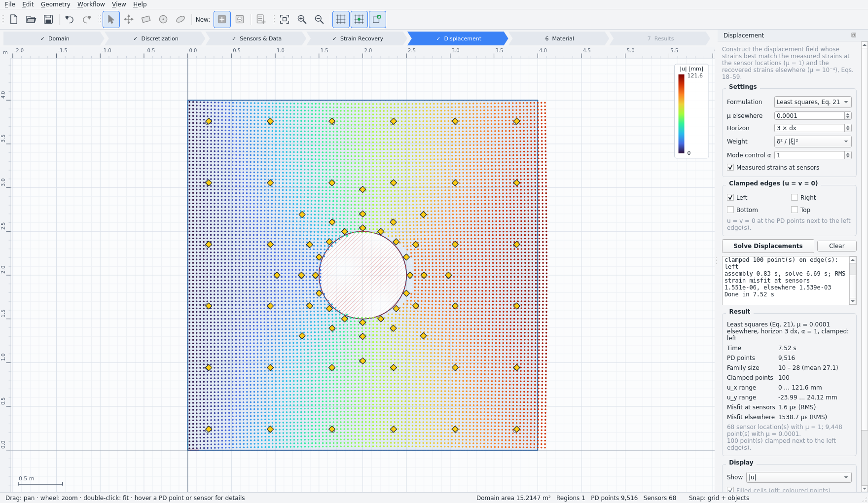Click the Clear button
The height and width of the screenshot is (503, 868).
click(836, 246)
